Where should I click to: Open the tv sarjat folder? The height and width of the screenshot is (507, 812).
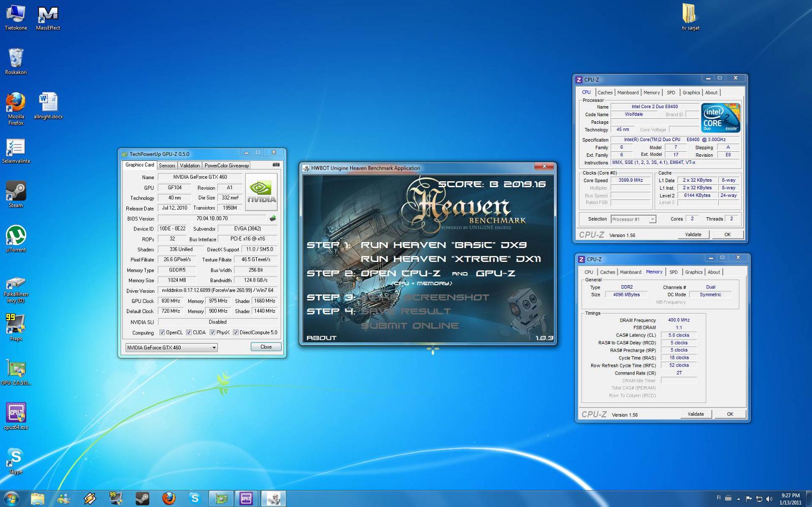690,17
